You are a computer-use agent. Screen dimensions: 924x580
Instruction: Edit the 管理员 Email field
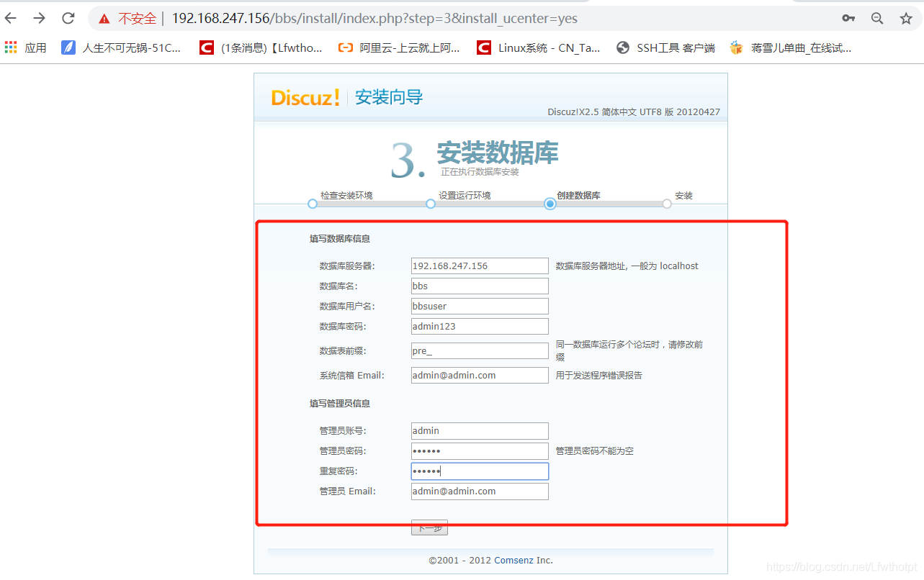click(480, 491)
